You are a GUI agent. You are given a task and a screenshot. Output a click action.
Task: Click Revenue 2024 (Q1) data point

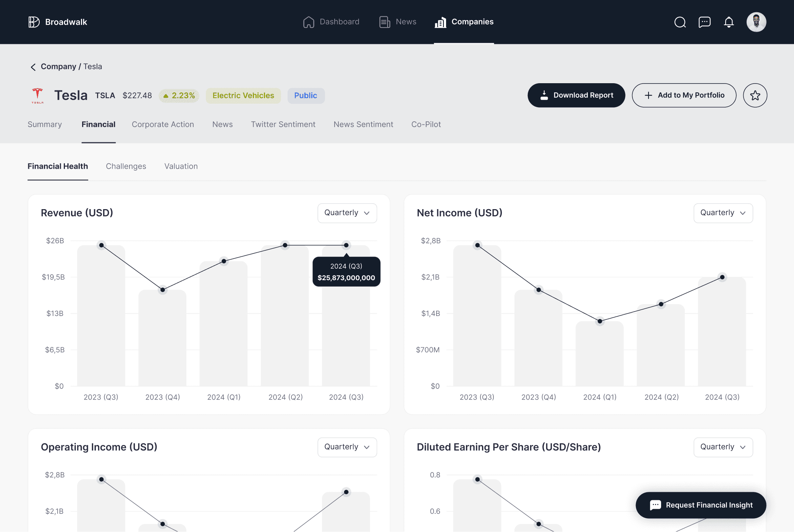click(x=224, y=261)
